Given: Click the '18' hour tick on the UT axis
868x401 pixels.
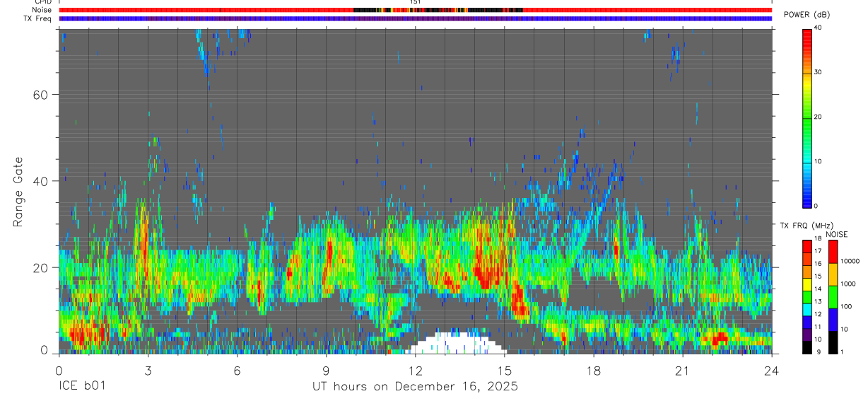Looking at the screenshot, I should (x=594, y=371).
